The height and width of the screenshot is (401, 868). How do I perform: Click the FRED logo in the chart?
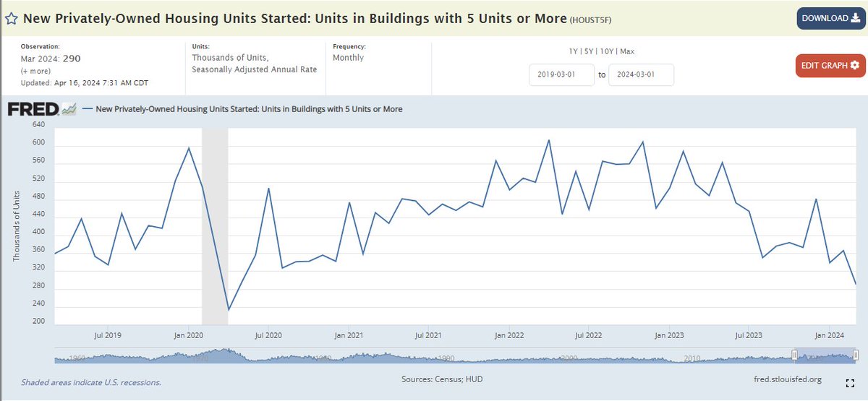coord(41,109)
